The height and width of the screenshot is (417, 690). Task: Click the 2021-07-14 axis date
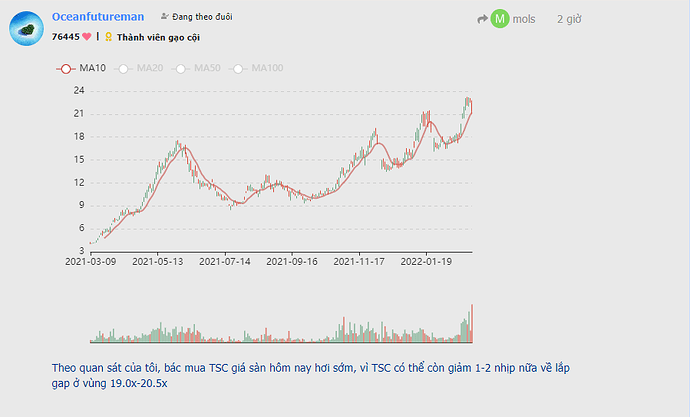[225, 262]
